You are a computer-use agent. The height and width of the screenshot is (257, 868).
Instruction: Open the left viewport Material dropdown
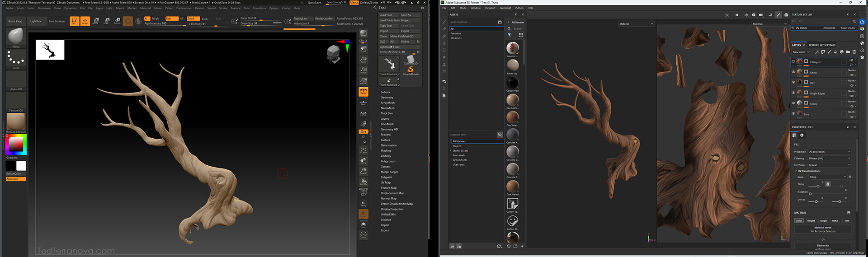pyautogui.click(x=636, y=24)
